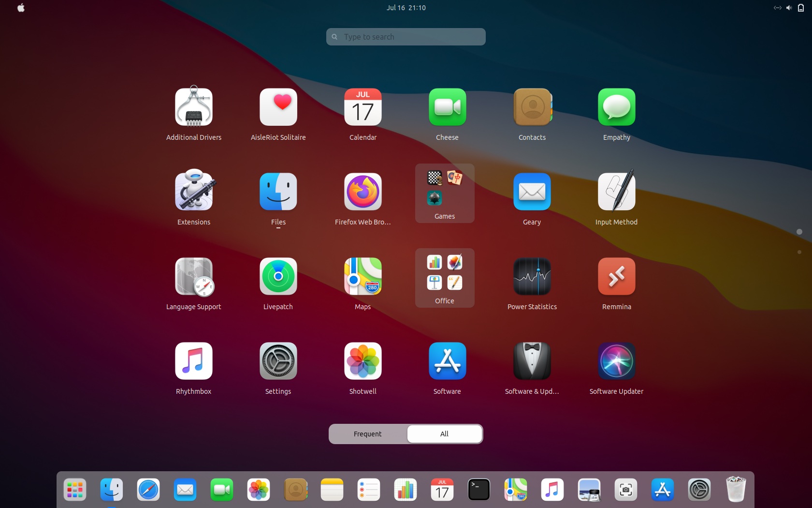Open battery icon in top bar

[x=801, y=8]
